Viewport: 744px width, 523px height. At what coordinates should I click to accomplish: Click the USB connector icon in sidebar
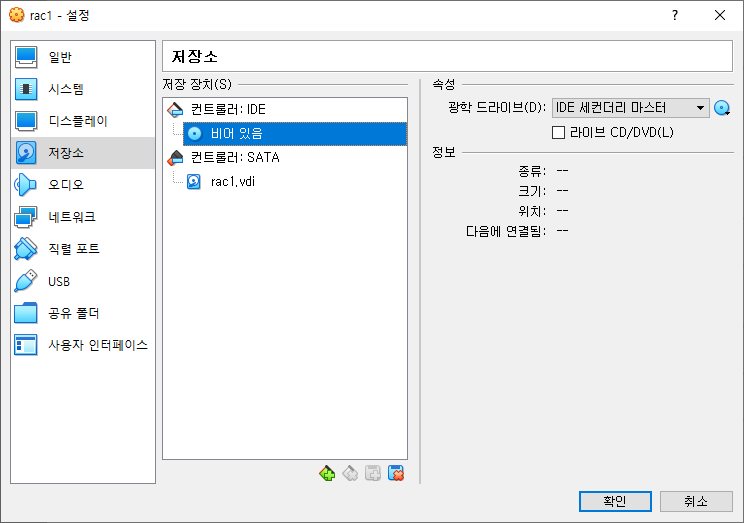click(x=26, y=281)
